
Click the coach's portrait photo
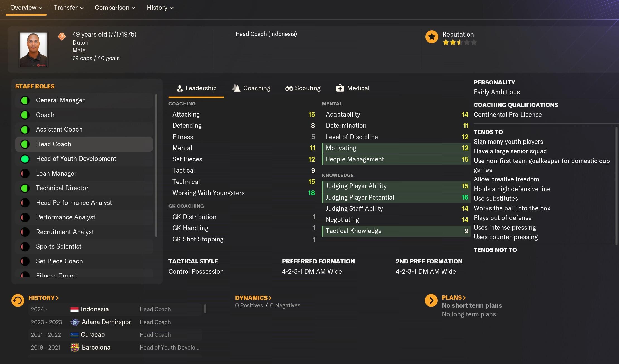click(x=33, y=50)
